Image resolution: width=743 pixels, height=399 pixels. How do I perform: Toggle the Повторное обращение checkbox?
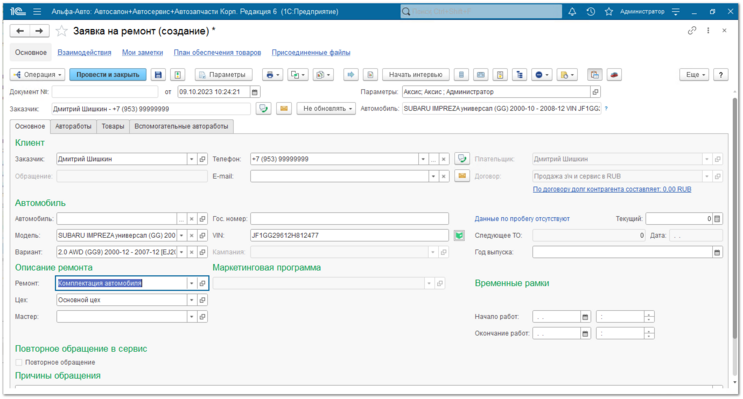coord(19,363)
